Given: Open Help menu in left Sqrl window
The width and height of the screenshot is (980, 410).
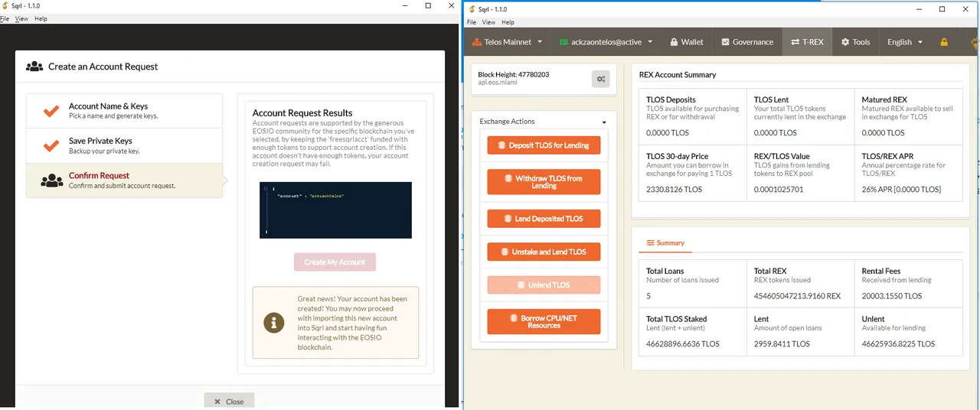Looking at the screenshot, I should click(x=41, y=18).
